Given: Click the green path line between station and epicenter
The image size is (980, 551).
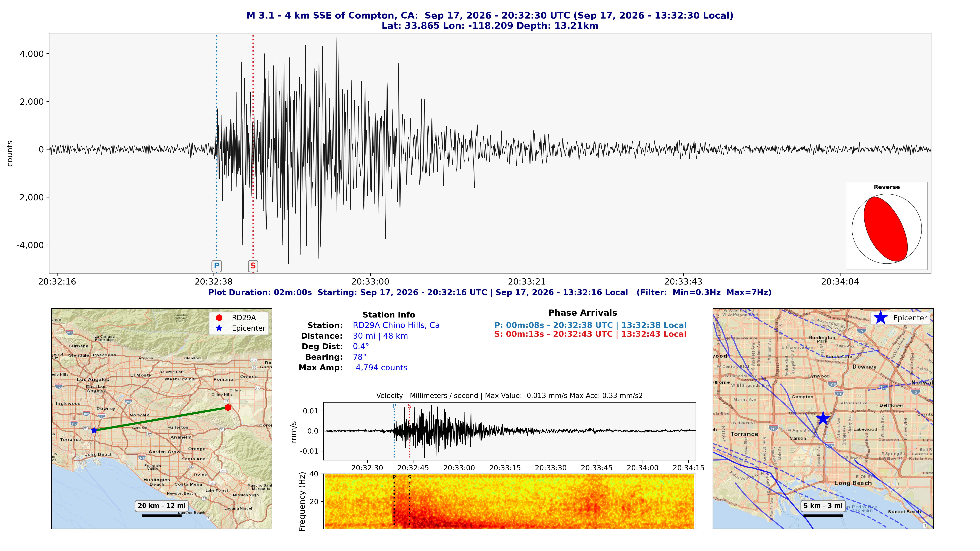Looking at the screenshot, I should [161, 419].
